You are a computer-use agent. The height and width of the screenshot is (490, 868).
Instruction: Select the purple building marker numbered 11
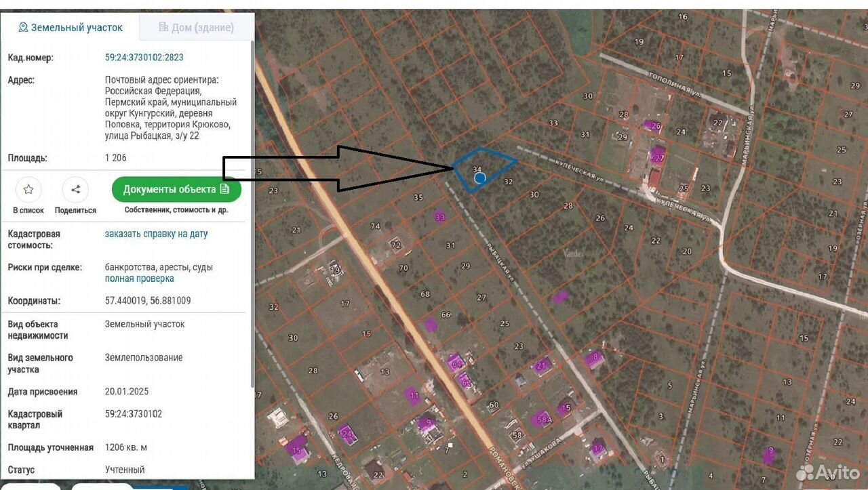coord(412,395)
